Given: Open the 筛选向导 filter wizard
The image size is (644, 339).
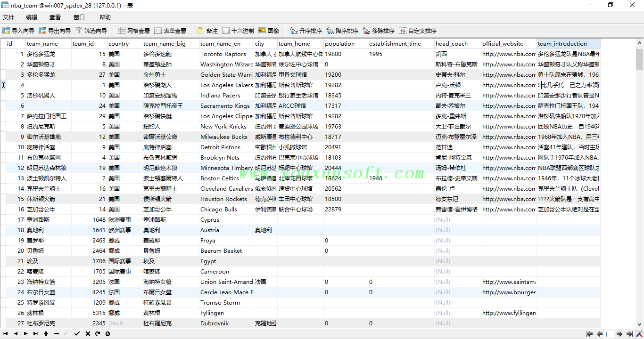Looking at the screenshot, I should click(x=91, y=31).
